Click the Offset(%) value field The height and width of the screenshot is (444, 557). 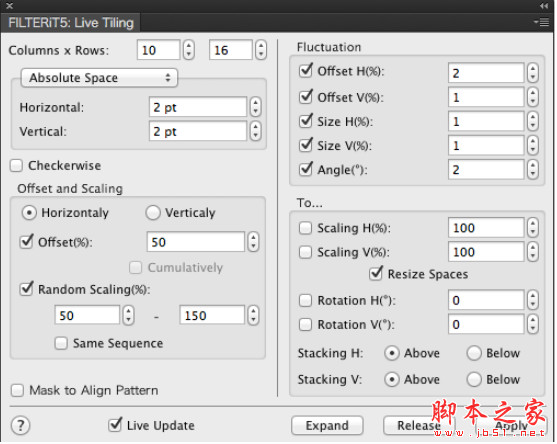click(x=196, y=242)
